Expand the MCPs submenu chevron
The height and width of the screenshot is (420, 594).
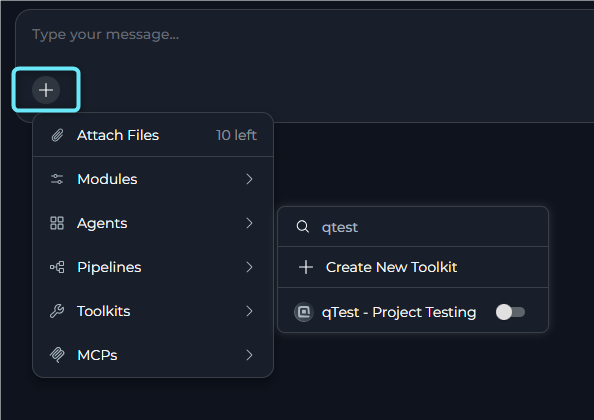coord(249,355)
